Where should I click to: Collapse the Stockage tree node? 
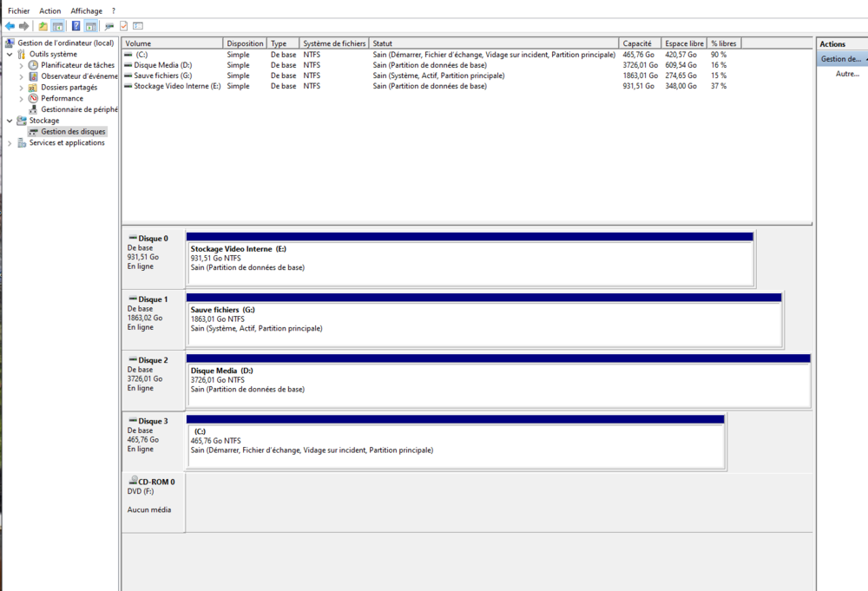point(10,121)
